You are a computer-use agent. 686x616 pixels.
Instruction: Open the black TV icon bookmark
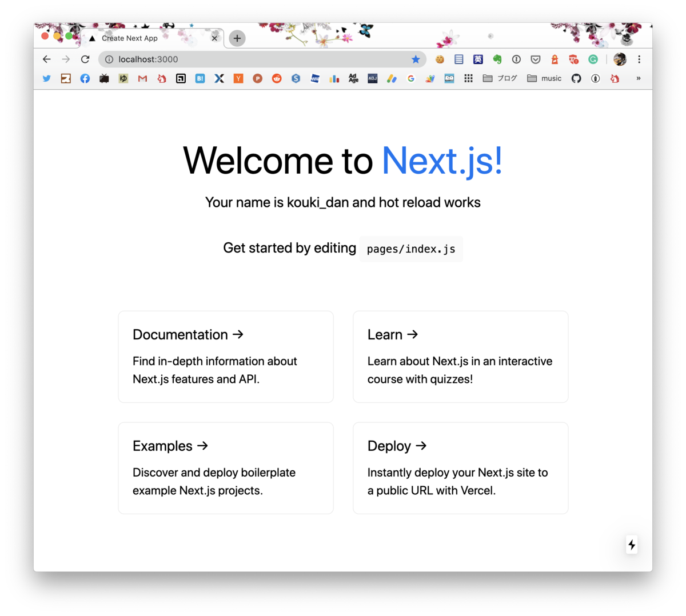[x=104, y=78]
